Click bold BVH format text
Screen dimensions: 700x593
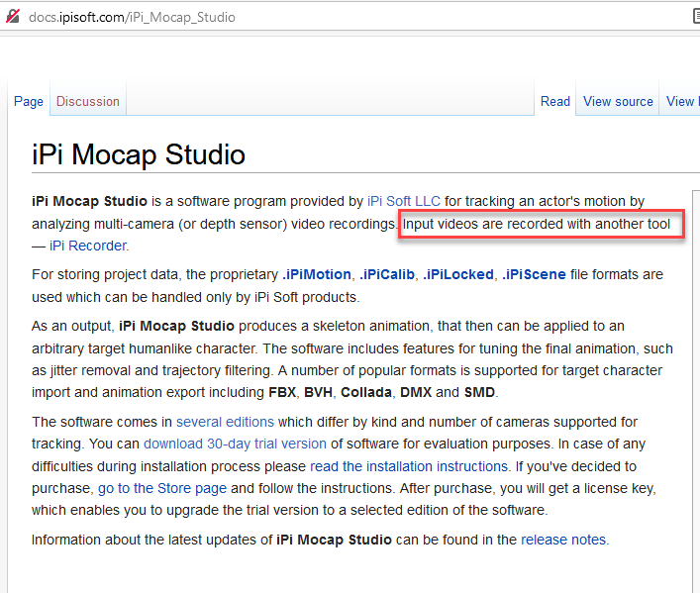318,392
